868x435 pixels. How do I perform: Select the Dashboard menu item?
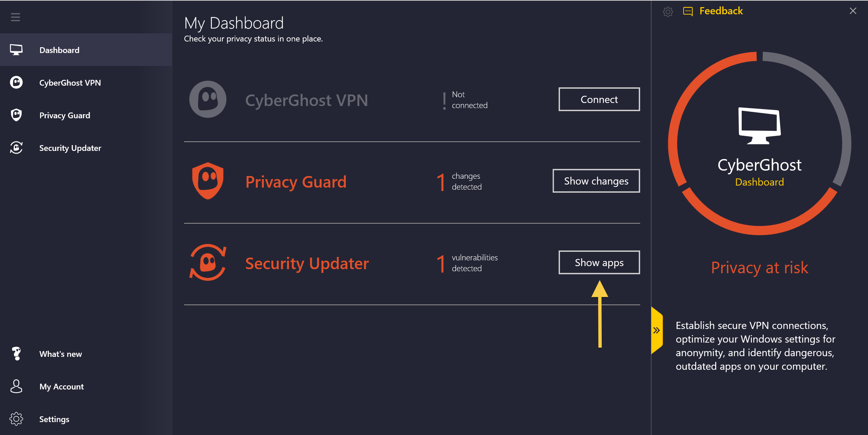87,50
